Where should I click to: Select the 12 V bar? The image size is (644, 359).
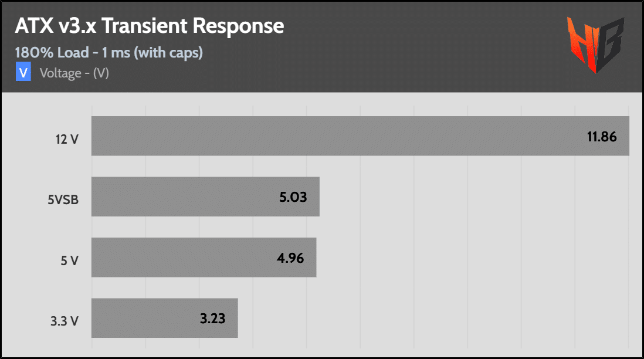coord(328,136)
